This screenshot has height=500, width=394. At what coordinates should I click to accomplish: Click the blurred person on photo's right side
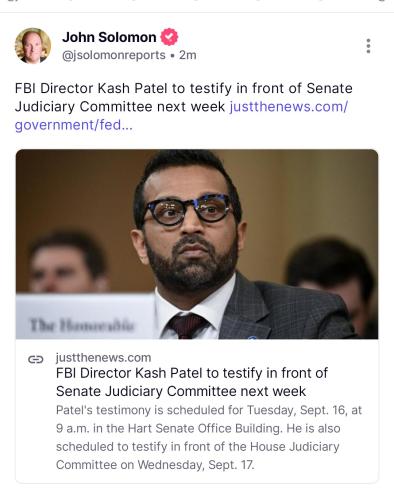pyautogui.click(x=332, y=283)
